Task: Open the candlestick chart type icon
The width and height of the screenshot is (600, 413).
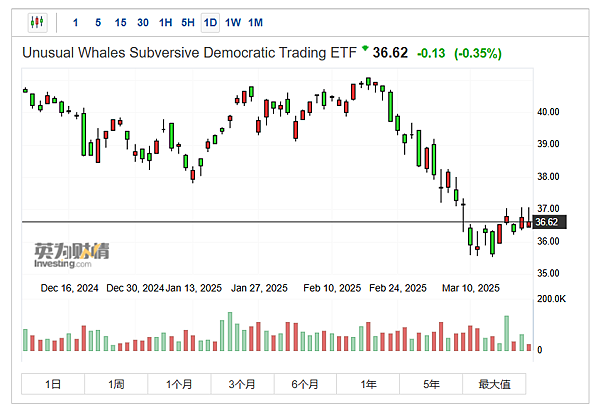Action: (x=37, y=23)
